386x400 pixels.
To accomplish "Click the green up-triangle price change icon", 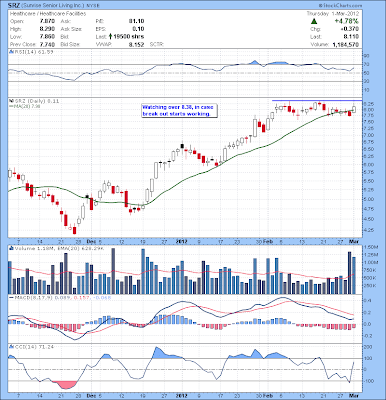I will click(x=314, y=21).
